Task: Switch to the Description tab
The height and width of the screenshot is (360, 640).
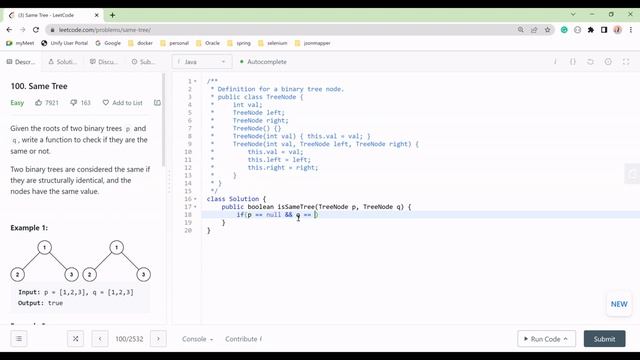Action: coord(21,62)
